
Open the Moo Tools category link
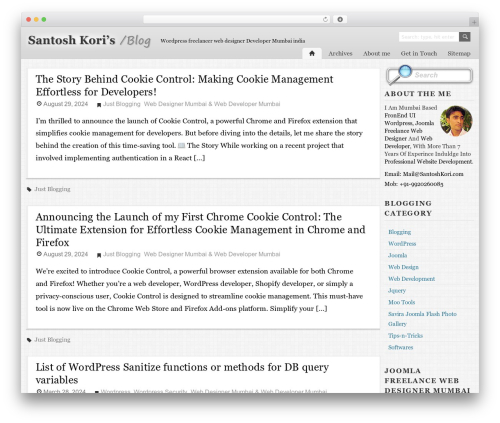point(402,302)
